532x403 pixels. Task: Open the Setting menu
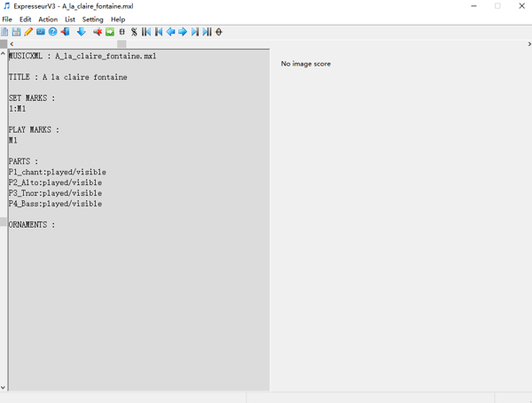pyautogui.click(x=92, y=19)
